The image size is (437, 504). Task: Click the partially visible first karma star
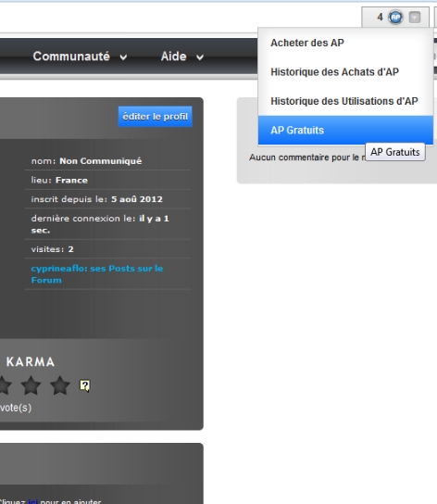pos(6,385)
